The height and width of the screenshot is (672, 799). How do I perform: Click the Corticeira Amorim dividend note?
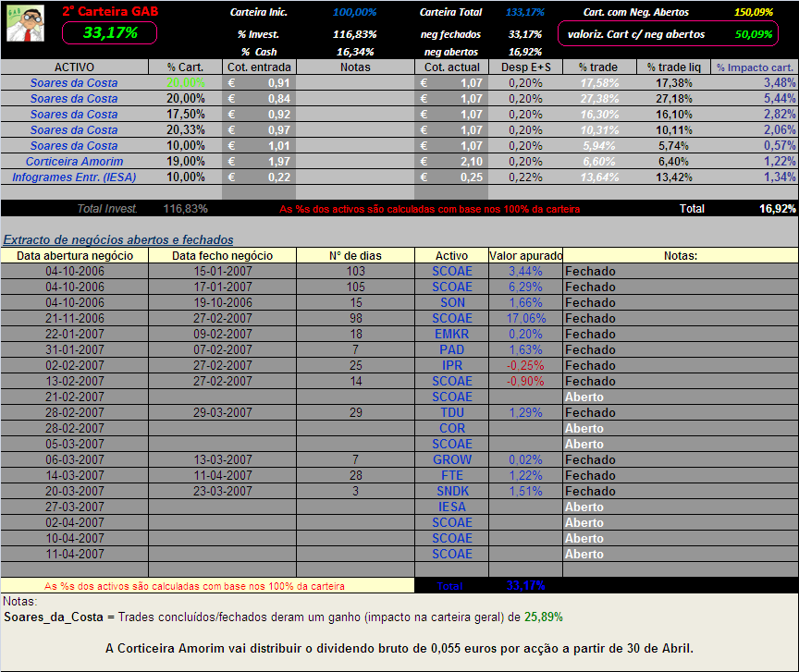399,649
